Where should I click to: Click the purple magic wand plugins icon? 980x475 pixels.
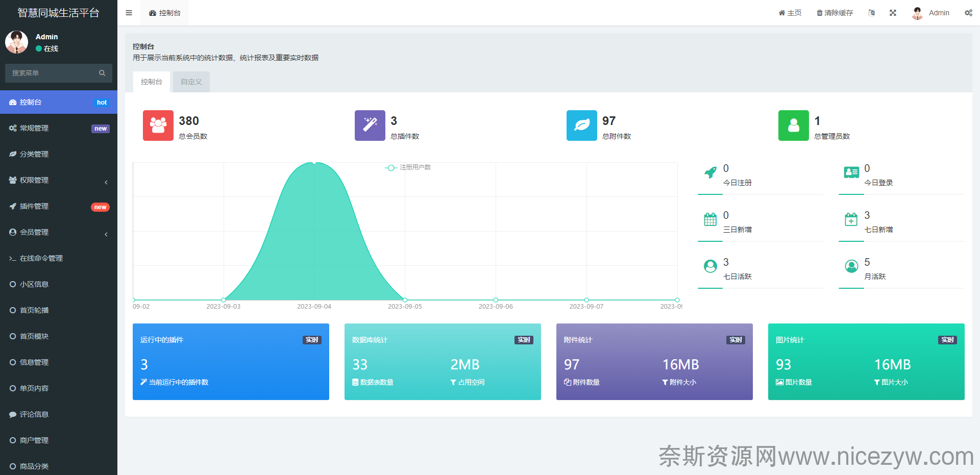click(x=370, y=126)
